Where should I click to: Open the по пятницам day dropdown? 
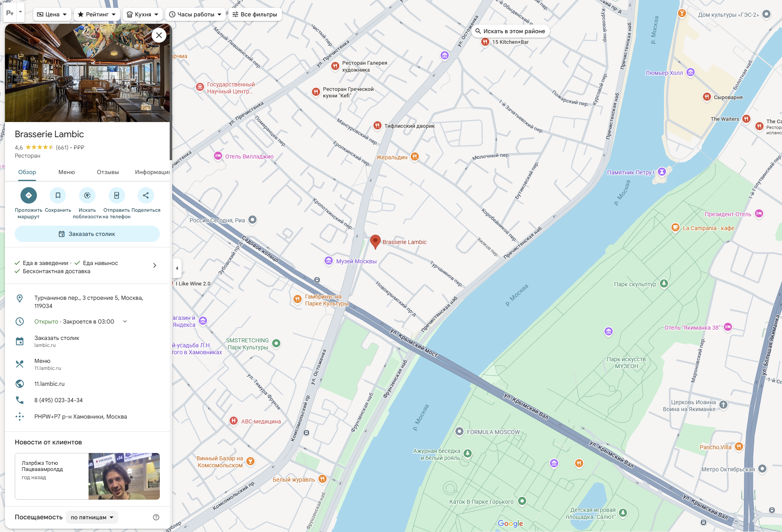click(92, 517)
